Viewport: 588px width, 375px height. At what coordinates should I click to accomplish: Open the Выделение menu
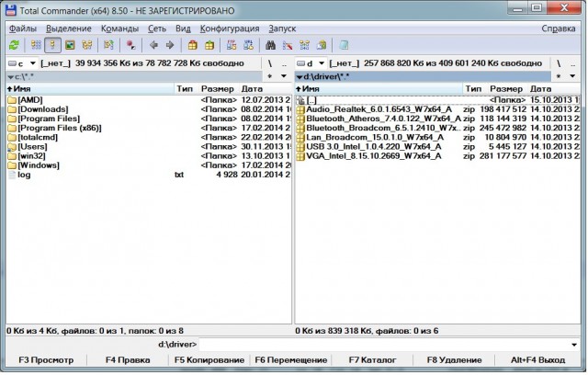coord(69,28)
